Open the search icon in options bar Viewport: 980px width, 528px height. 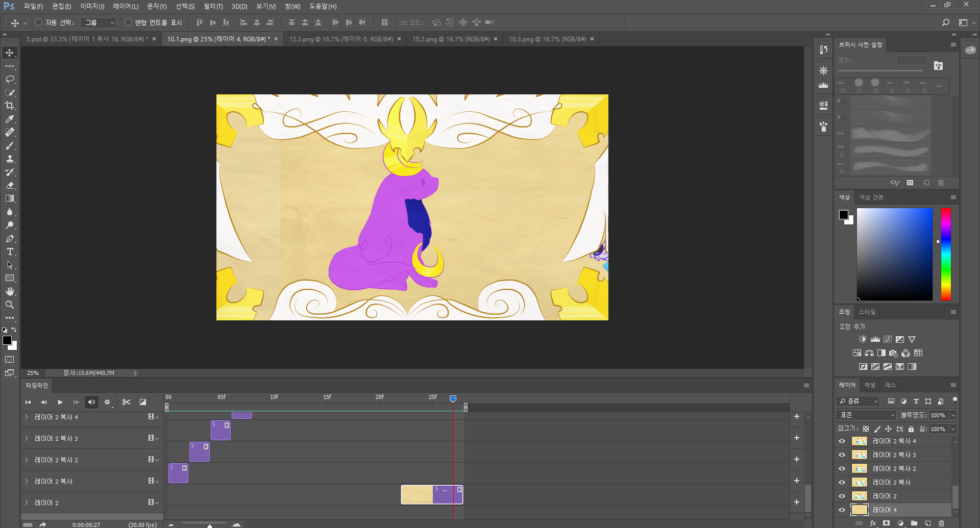point(945,22)
